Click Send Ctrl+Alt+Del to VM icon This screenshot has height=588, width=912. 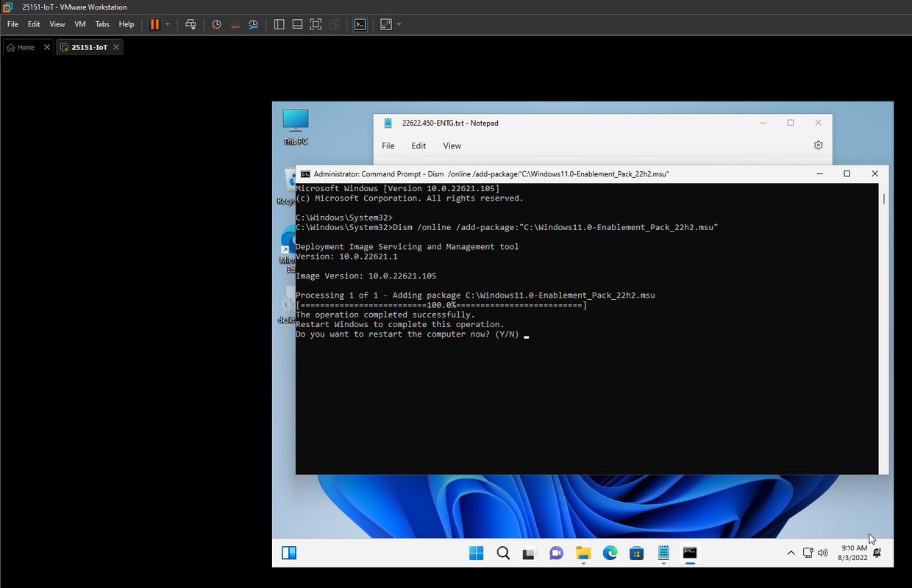[190, 24]
